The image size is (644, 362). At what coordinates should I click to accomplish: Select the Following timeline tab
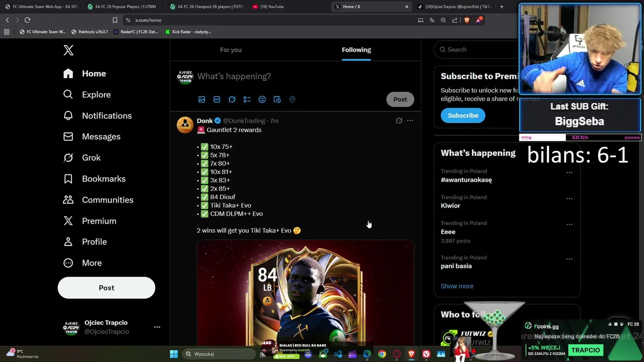[356, 50]
